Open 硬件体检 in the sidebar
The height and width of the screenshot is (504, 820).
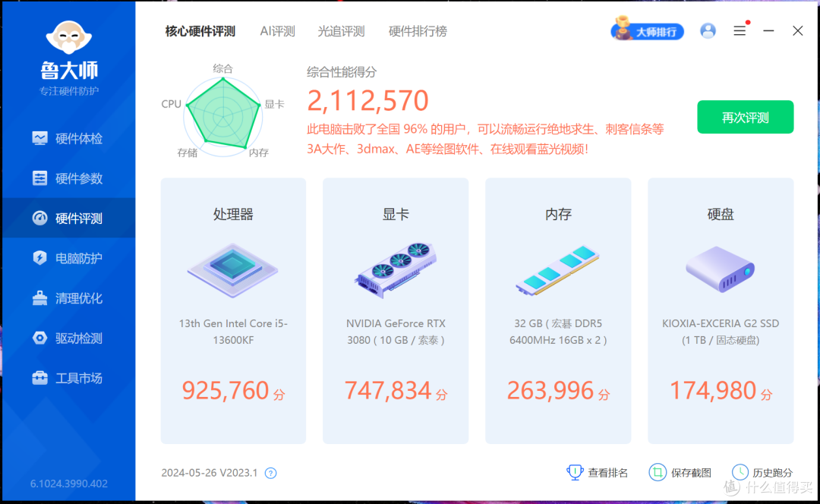coord(68,139)
